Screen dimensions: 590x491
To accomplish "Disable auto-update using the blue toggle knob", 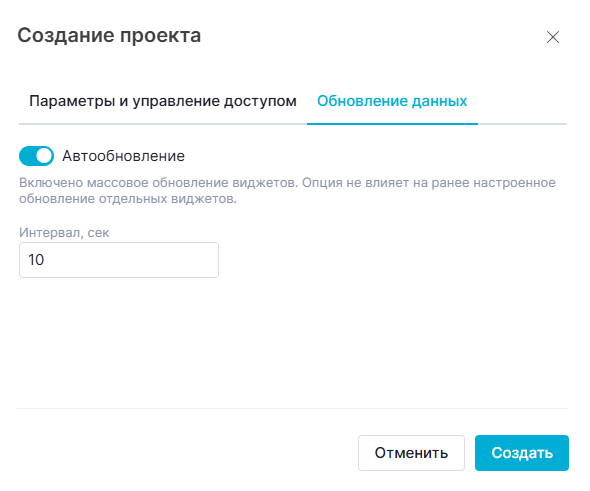I will (45, 156).
